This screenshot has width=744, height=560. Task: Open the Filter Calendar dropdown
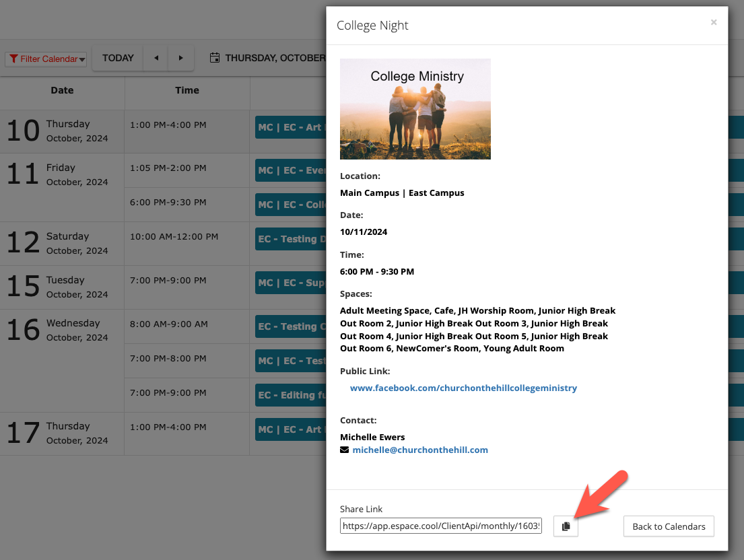click(46, 59)
